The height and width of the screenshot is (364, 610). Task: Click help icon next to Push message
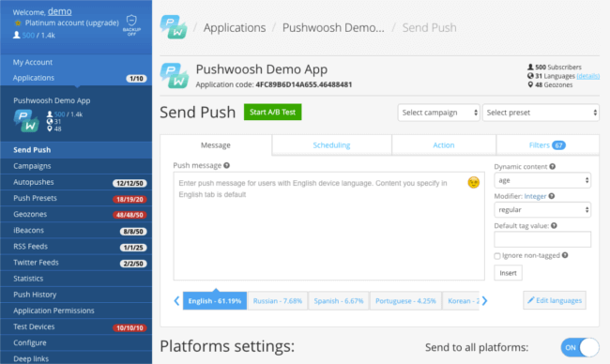pos(226,165)
